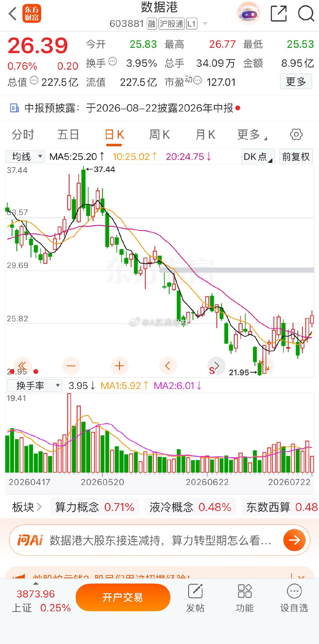This screenshot has height=644, width=319.
Task: Tap the L1 quote level badge
Action: (191, 24)
